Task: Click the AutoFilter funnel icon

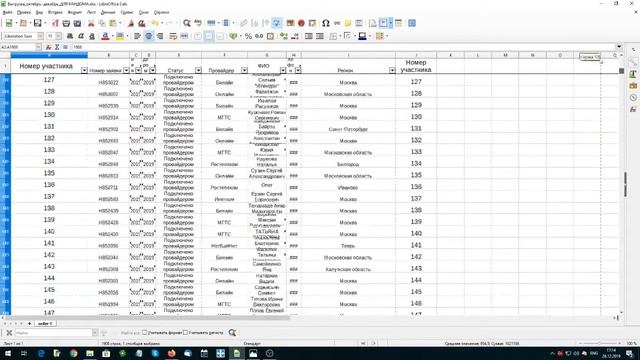Action: click(277, 23)
